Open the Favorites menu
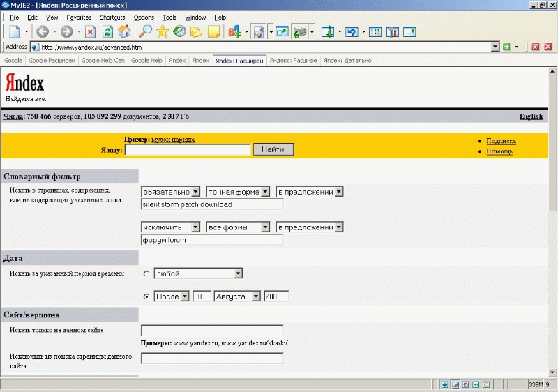 click(x=79, y=17)
